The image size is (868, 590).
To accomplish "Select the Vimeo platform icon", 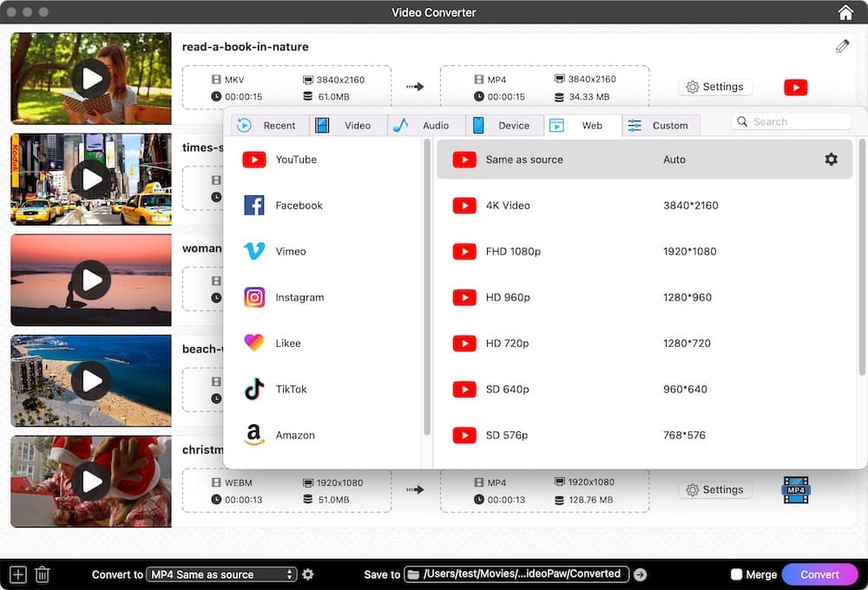I will pyautogui.click(x=253, y=251).
